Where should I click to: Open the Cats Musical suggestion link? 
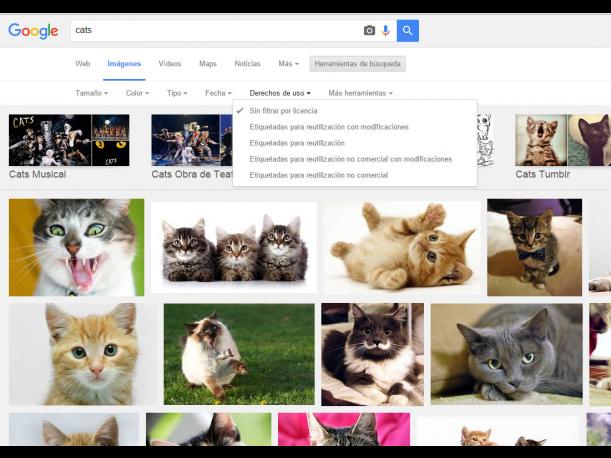37,174
